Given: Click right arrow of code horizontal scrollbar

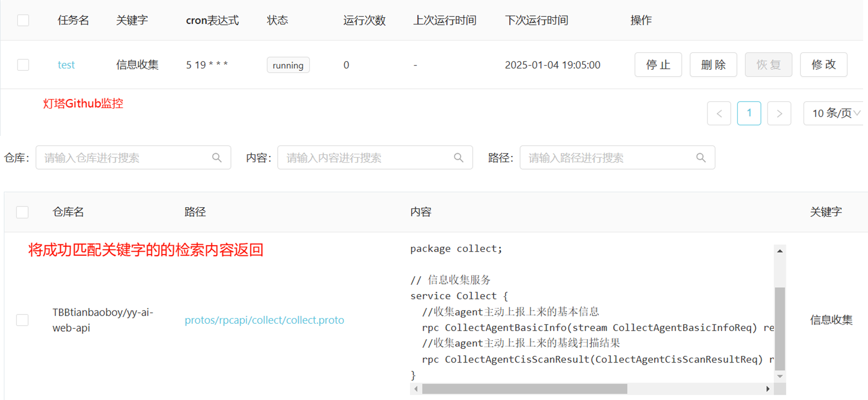Looking at the screenshot, I should pyautogui.click(x=768, y=389).
